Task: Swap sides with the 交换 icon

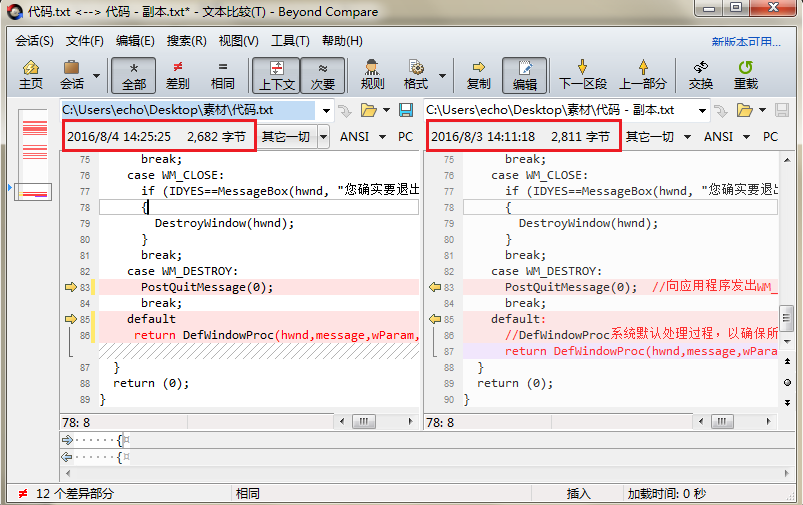Action: 701,75
